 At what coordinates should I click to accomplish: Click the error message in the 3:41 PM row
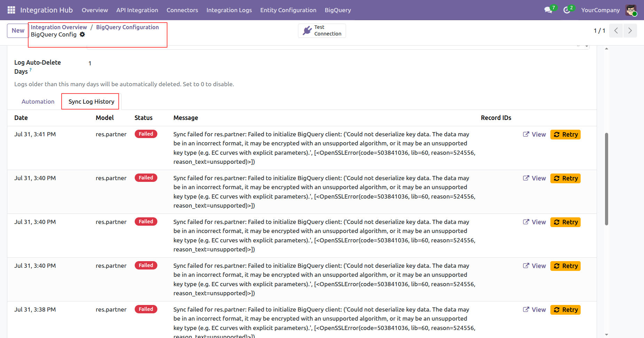point(324,148)
